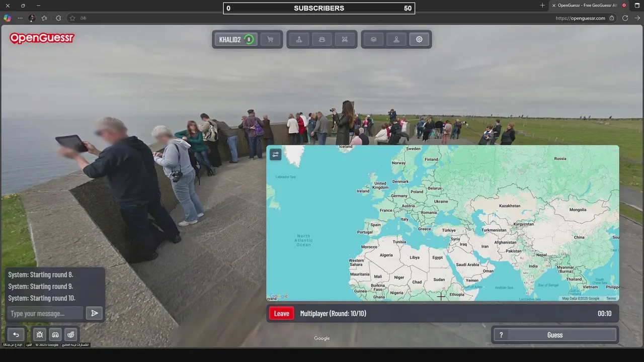Open browser profile avatar
The width and height of the screenshot is (644, 362).
tap(32, 18)
